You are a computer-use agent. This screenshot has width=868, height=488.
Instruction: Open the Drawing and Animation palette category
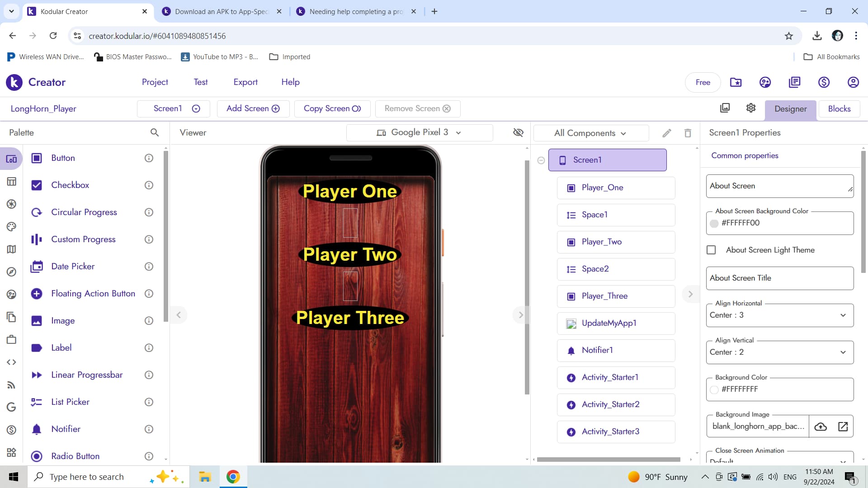11,226
